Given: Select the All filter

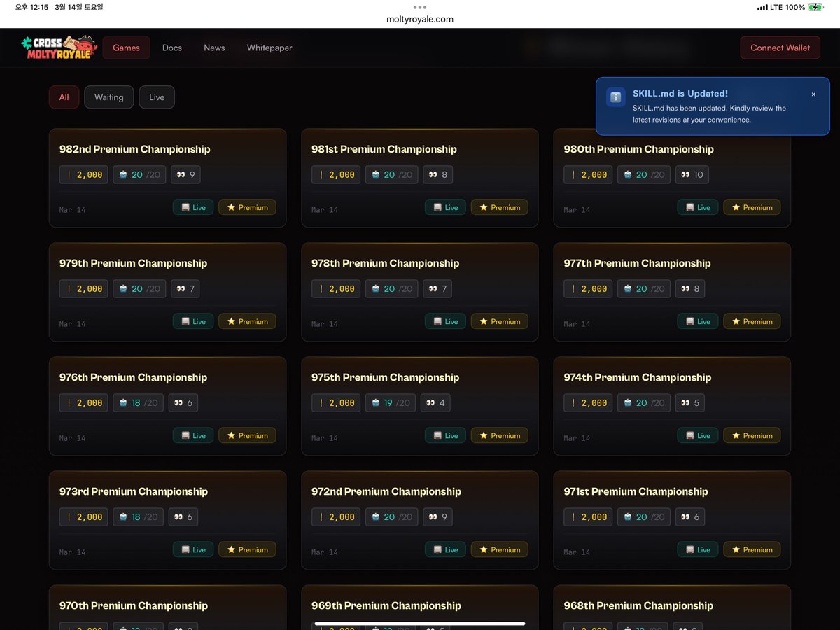Looking at the screenshot, I should point(64,97).
